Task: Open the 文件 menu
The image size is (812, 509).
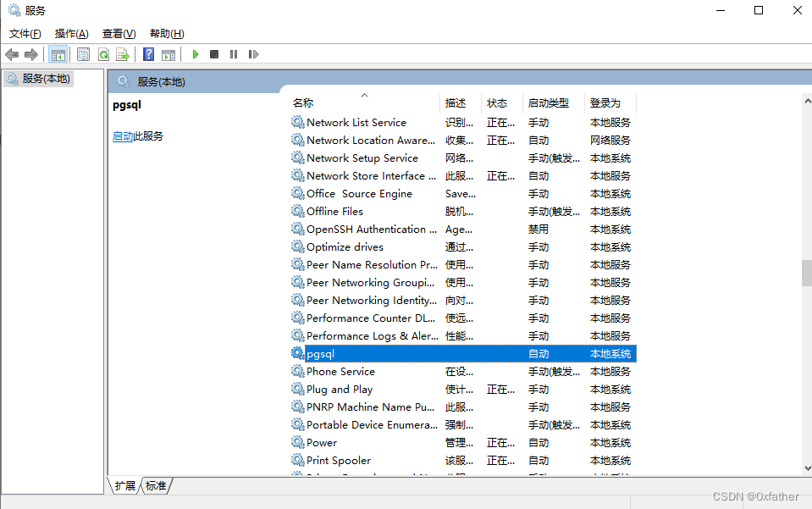Action: coord(25,33)
